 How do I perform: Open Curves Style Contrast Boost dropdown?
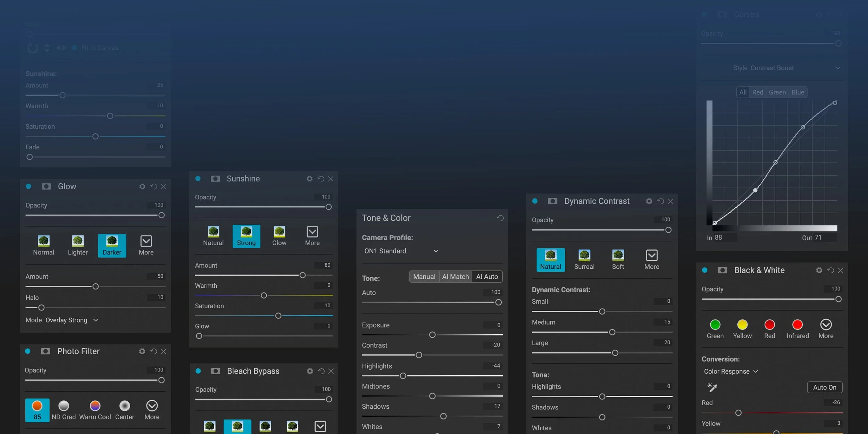pyautogui.click(x=786, y=68)
